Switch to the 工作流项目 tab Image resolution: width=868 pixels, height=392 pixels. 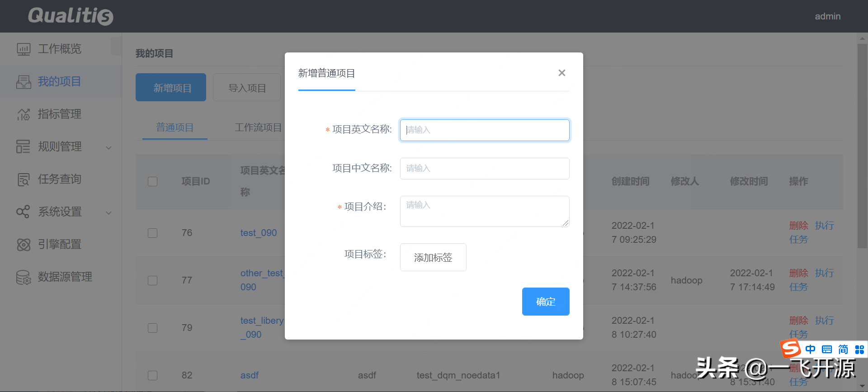pyautogui.click(x=258, y=128)
